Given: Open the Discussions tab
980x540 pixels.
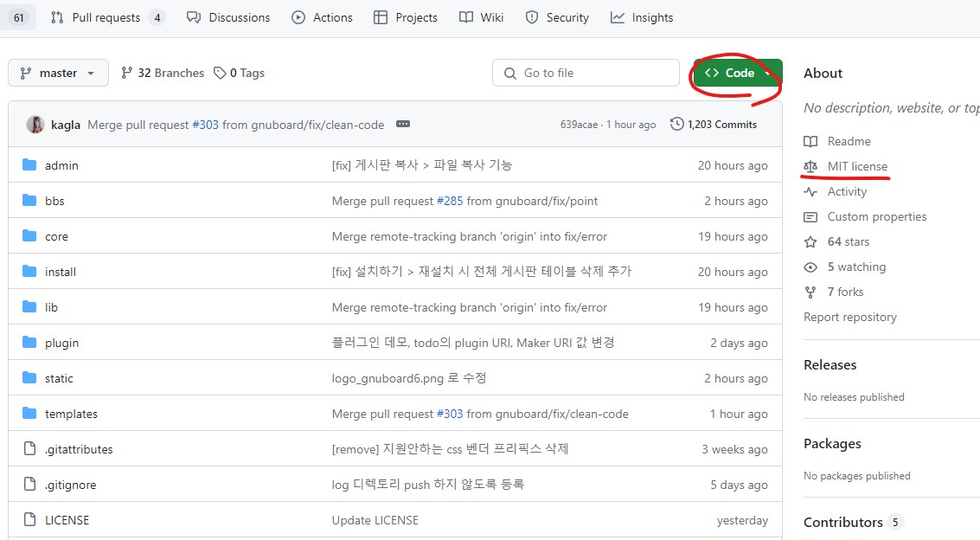Looking at the screenshot, I should tap(228, 17).
